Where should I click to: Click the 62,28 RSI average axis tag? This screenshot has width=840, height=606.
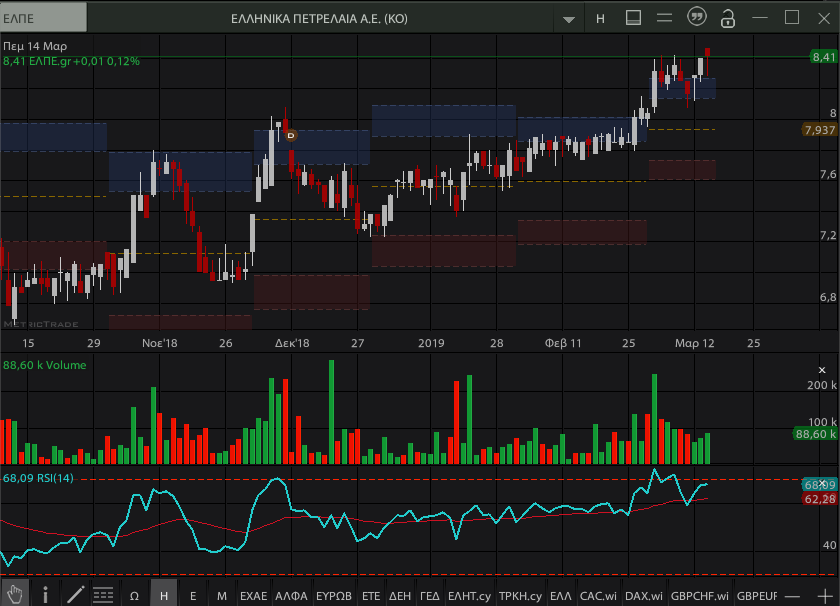pos(820,499)
